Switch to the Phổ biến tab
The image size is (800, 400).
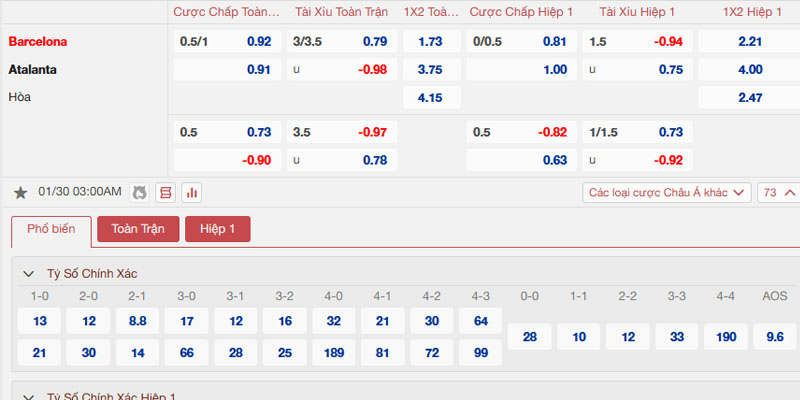click(52, 229)
